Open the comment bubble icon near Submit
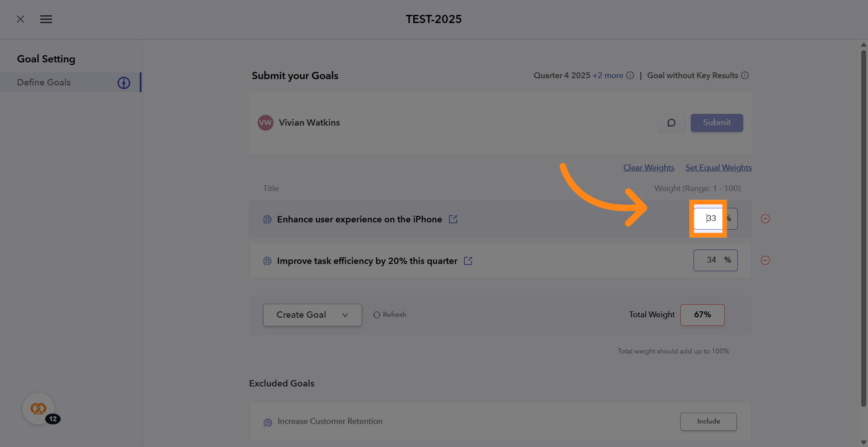Image resolution: width=868 pixels, height=447 pixels. 671,122
